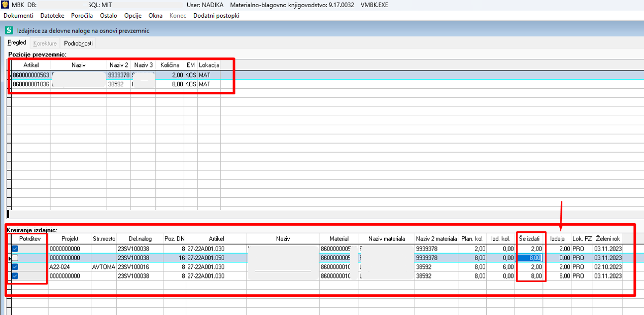The width and height of the screenshot is (644, 315).
Task: Open the Dodatni postopki menu
Action: click(216, 16)
